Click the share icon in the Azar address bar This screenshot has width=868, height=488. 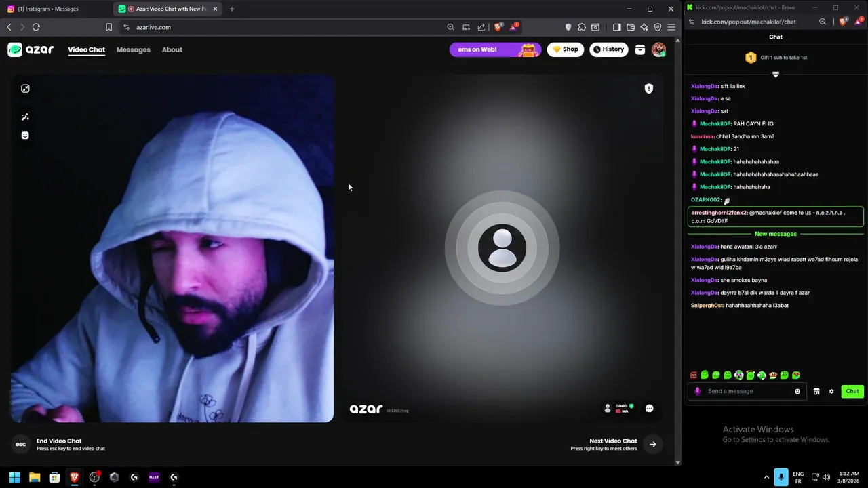point(481,27)
